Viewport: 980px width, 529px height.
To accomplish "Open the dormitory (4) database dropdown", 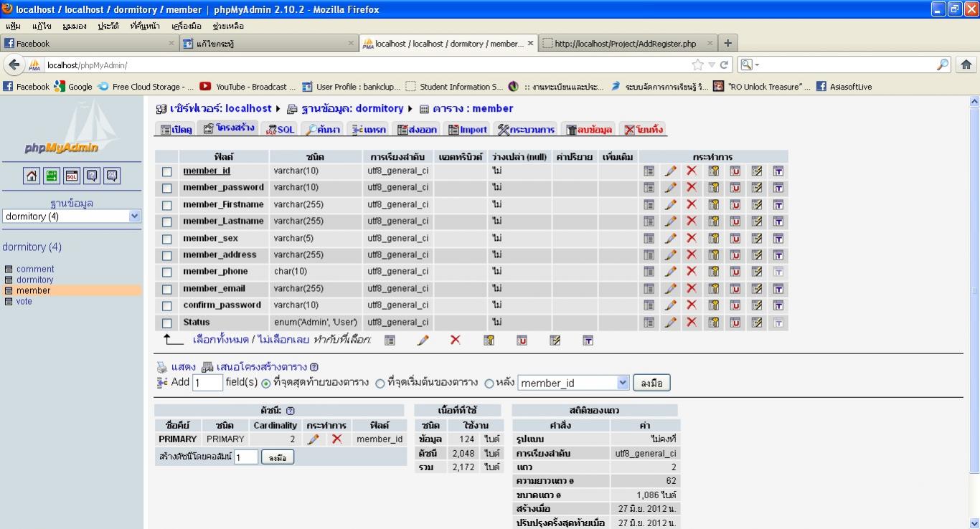I will click(135, 216).
